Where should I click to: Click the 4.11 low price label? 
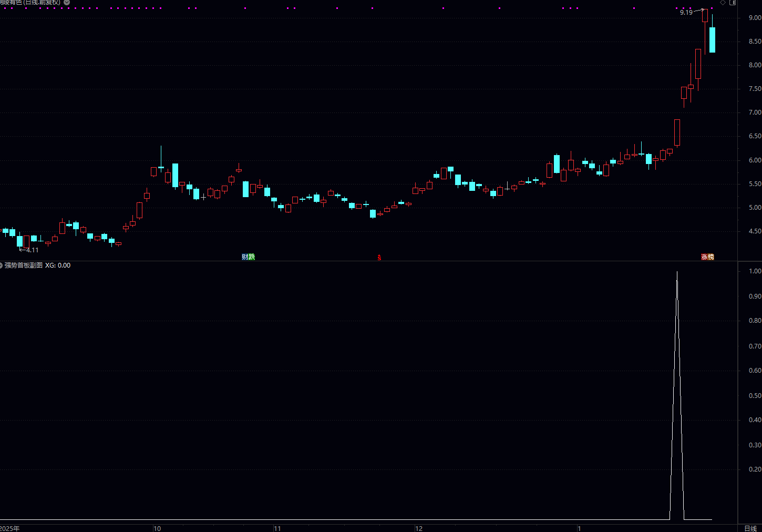point(33,250)
